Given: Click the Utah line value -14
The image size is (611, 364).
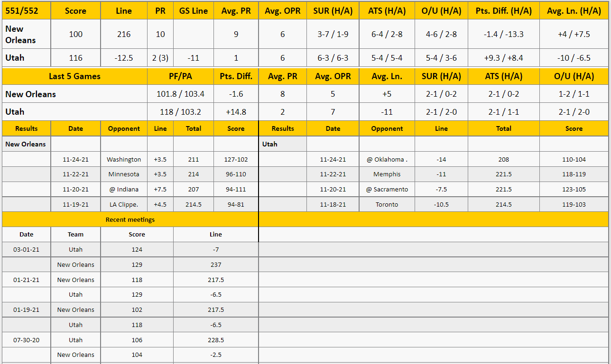Looking at the screenshot, I should coord(441,159).
